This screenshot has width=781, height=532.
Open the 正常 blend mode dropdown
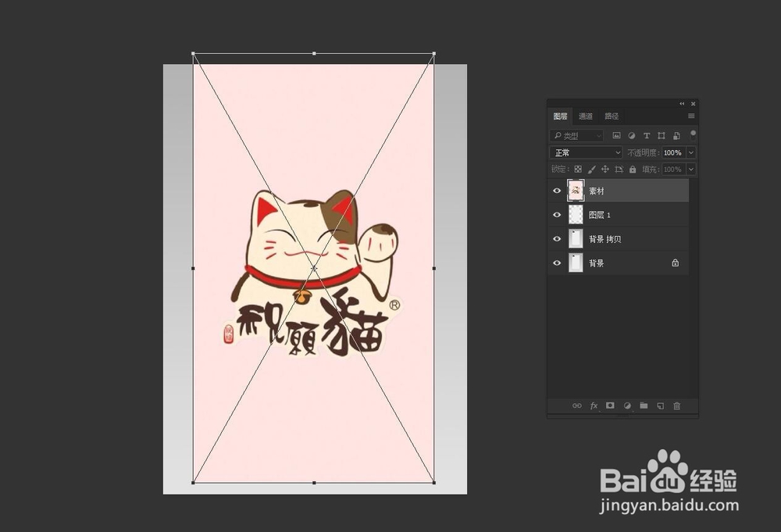coord(587,152)
